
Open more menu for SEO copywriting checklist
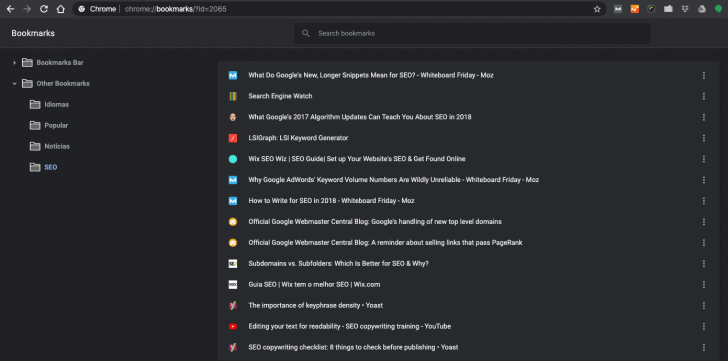[704, 347]
